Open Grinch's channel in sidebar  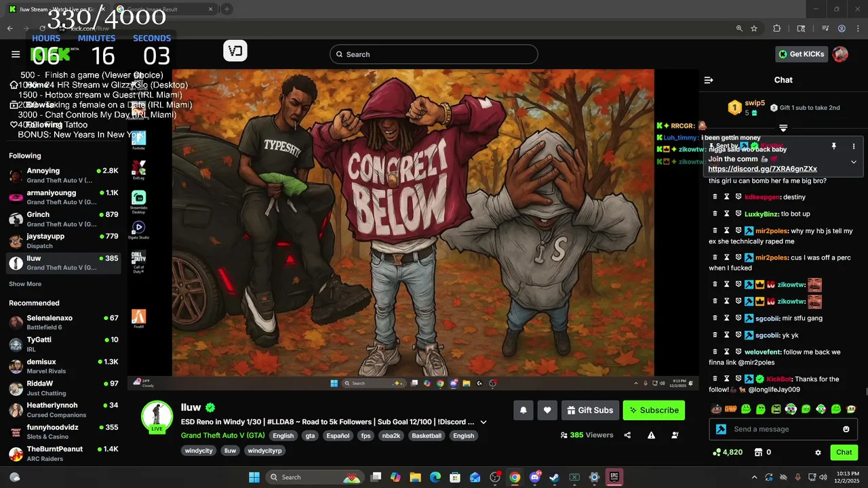coord(64,219)
